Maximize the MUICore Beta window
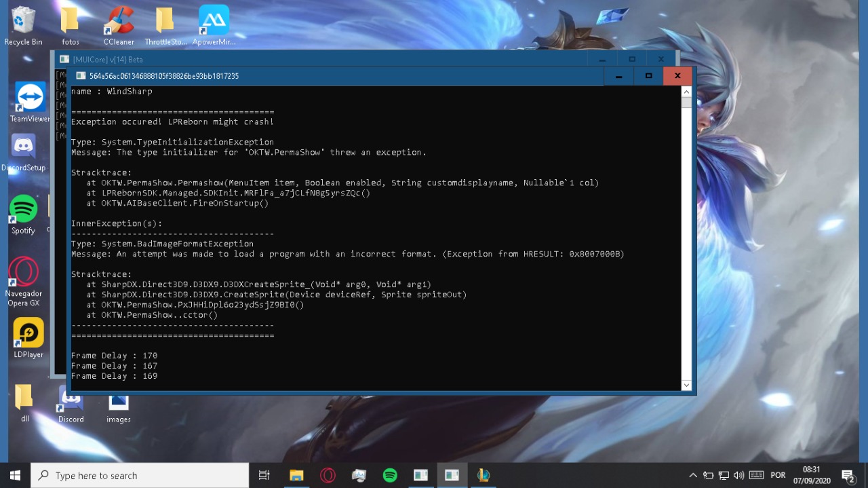Image resolution: width=868 pixels, height=488 pixels. tap(632, 59)
